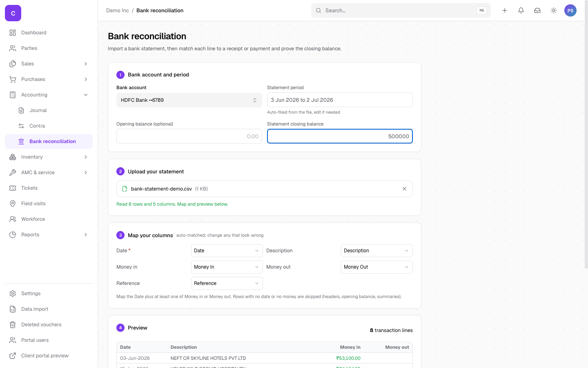Collapse the Accounting sidebar section
The width and height of the screenshot is (588, 368).
(x=49, y=95)
